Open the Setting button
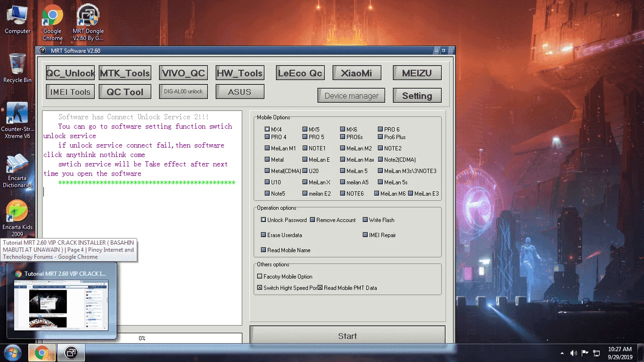The height and width of the screenshot is (362, 644). (417, 96)
